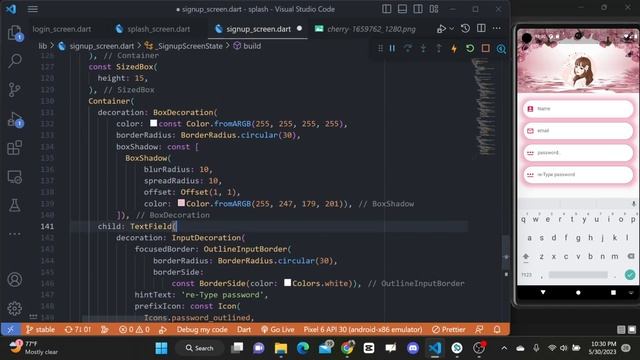Stop the debug session

click(x=485, y=49)
